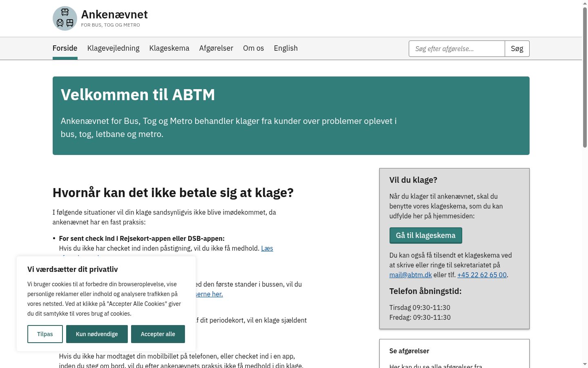588x368 pixels.
Task: Select the Forside menu item
Action: [65, 48]
